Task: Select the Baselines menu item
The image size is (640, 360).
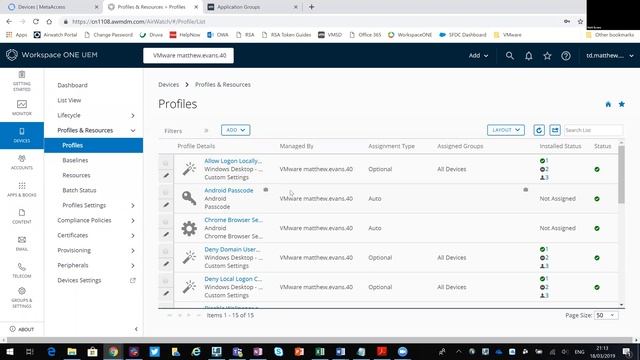Action: (x=75, y=160)
